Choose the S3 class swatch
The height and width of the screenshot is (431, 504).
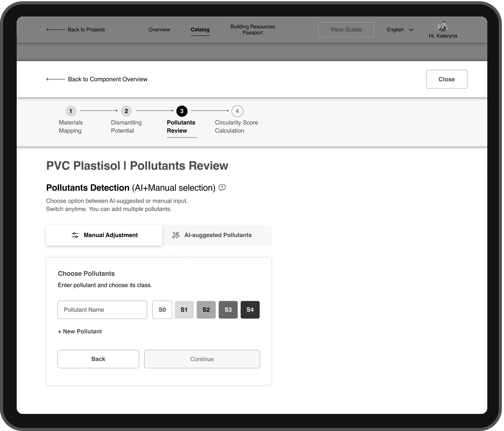228,310
